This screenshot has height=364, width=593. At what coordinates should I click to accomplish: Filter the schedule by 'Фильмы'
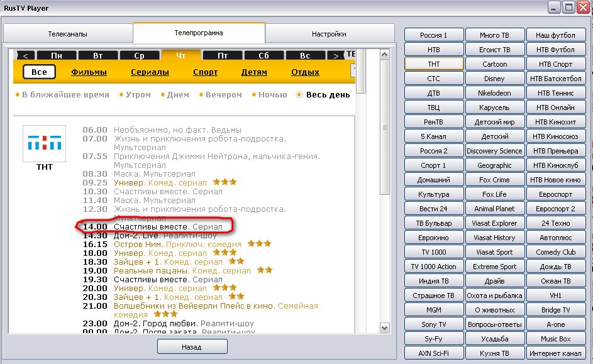(x=89, y=72)
